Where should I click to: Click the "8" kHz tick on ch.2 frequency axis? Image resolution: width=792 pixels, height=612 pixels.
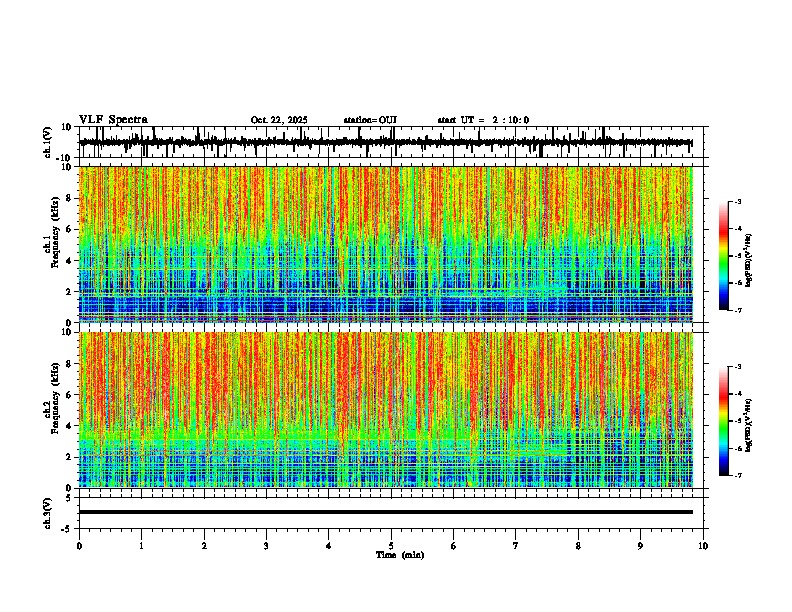[70, 364]
